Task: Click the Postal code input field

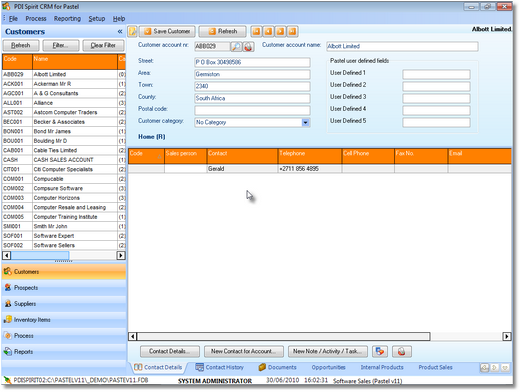Action: point(252,110)
